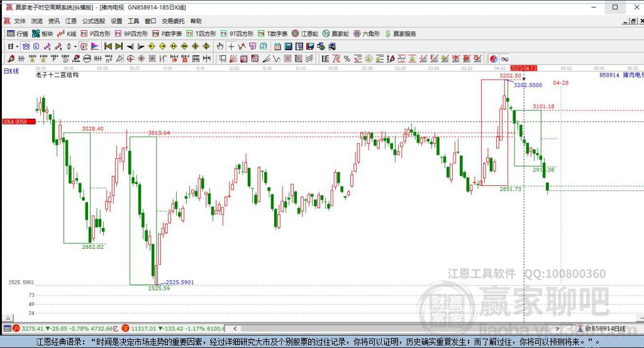
Task: Click the infinity loop icon
Action: pos(504,58)
